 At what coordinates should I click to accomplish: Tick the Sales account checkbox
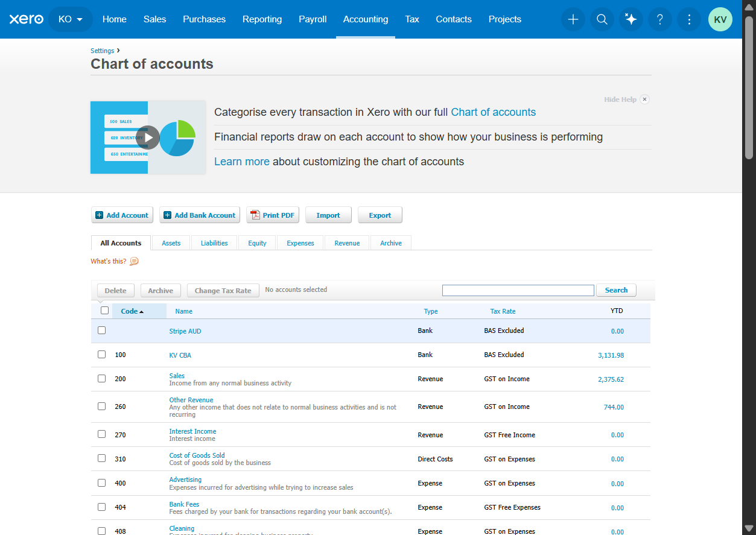click(x=101, y=379)
